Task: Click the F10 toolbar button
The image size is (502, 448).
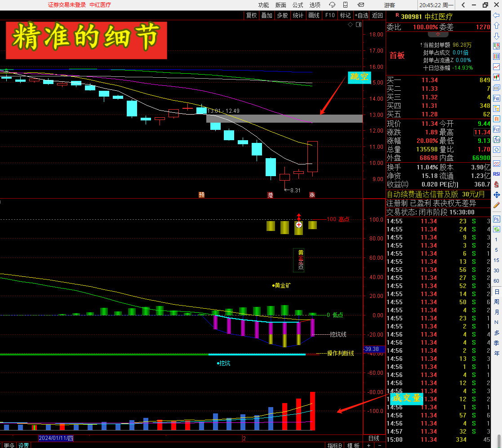Action: coord(330,15)
